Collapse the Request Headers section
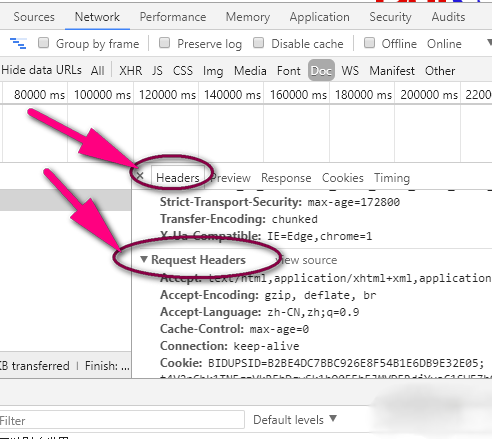 pyautogui.click(x=144, y=259)
